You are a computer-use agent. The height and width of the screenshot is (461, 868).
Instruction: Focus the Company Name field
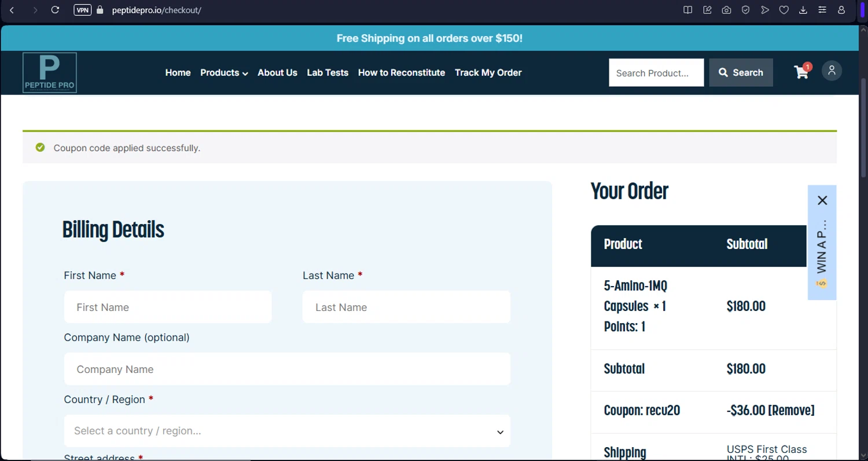[x=287, y=369]
